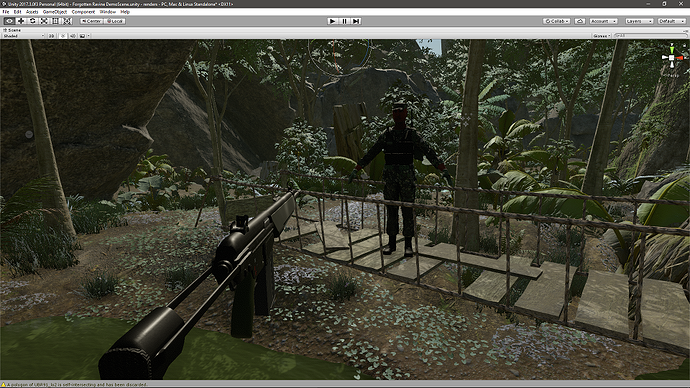
Task: Toggle 2D scene view mode
Action: (51, 36)
